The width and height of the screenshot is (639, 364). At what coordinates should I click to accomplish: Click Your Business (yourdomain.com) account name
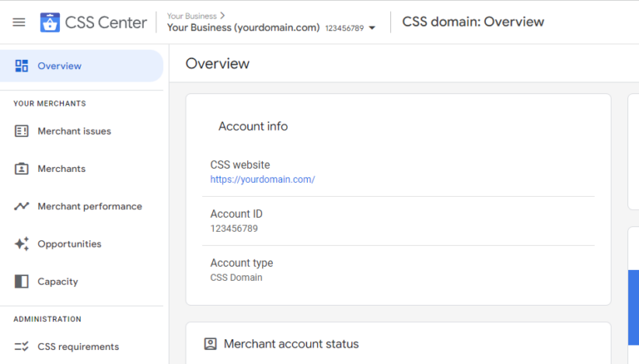[x=243, y=27]
